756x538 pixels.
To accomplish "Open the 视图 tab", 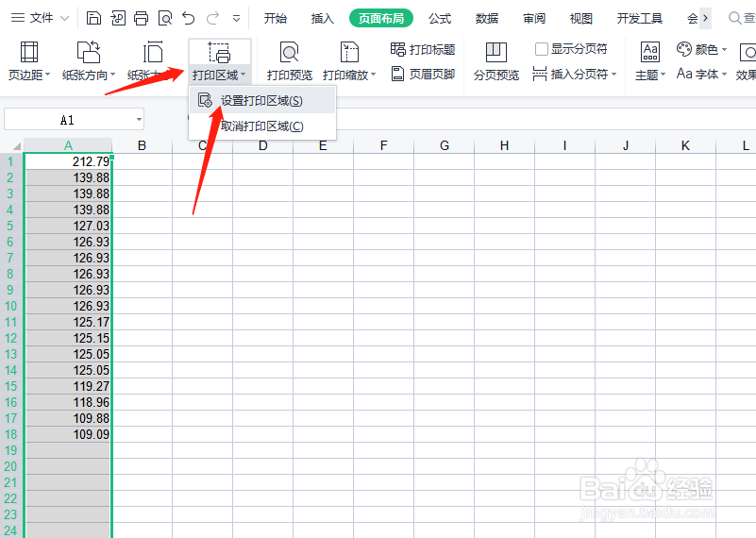I will pos(581,18).
